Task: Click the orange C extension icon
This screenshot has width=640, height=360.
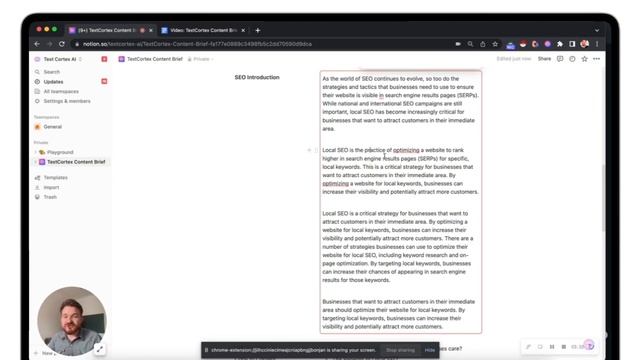Action: pos(535,44)
